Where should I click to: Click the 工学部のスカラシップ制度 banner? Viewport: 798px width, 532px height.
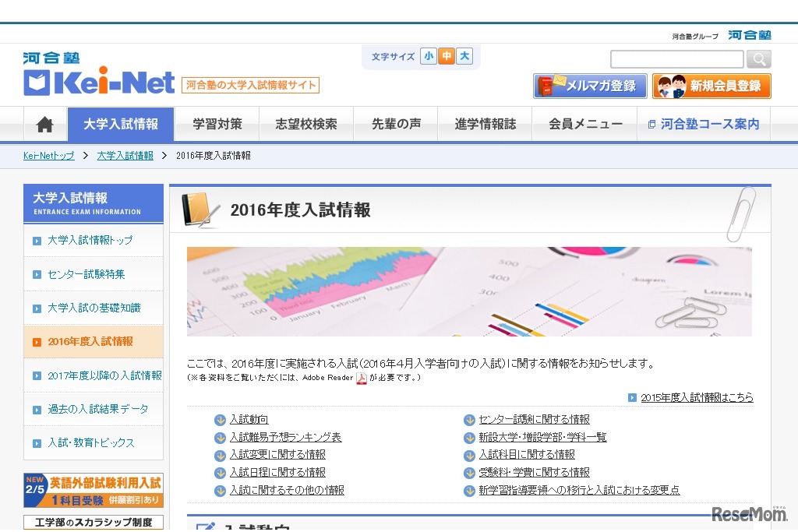[94, 523]
